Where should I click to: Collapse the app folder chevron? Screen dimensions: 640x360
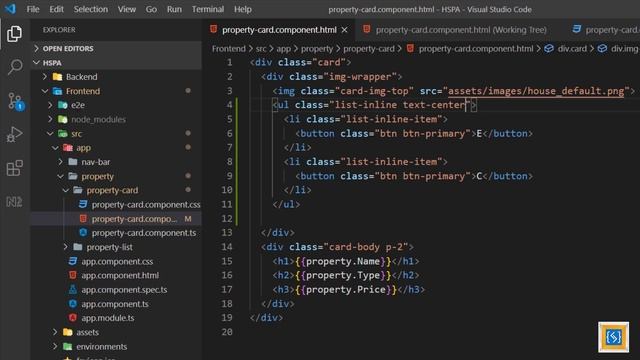56,148
